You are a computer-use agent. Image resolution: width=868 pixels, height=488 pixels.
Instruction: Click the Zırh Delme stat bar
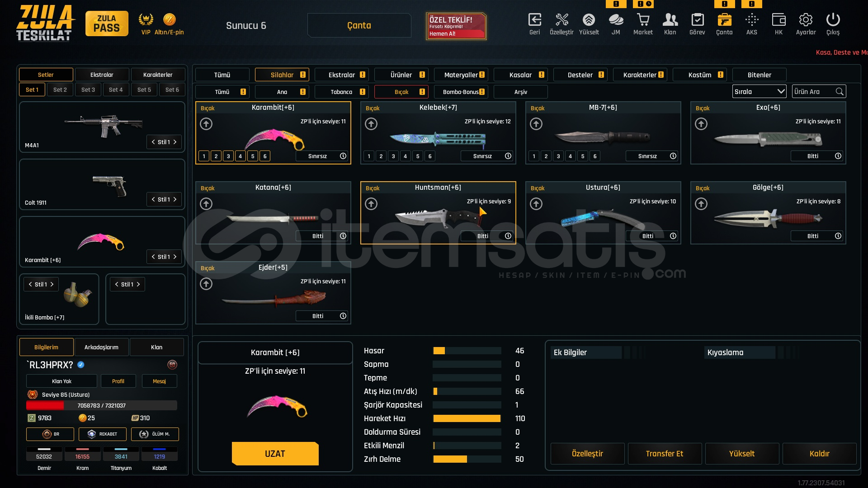click(467, 459)
